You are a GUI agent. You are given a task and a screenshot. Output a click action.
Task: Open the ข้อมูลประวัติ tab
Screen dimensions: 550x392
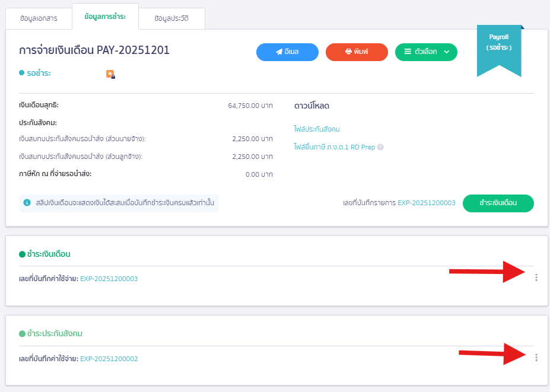171,18
